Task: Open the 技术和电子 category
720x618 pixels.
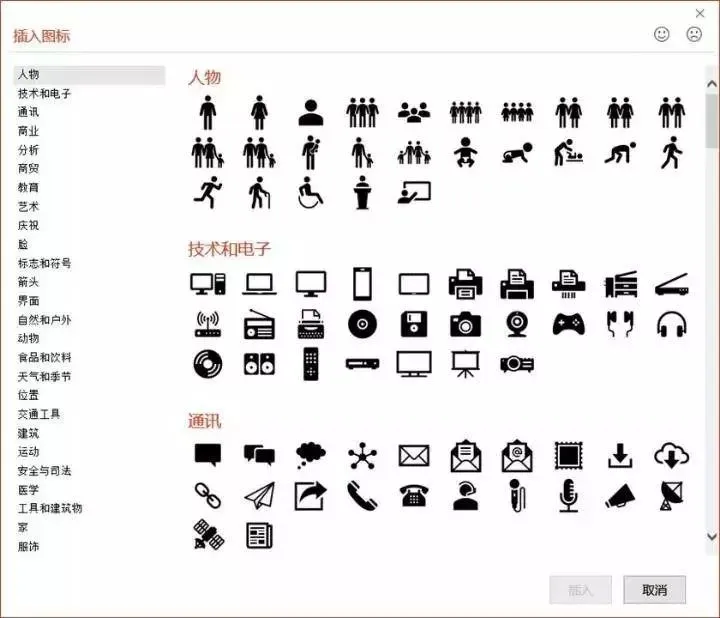Action: 44,94
